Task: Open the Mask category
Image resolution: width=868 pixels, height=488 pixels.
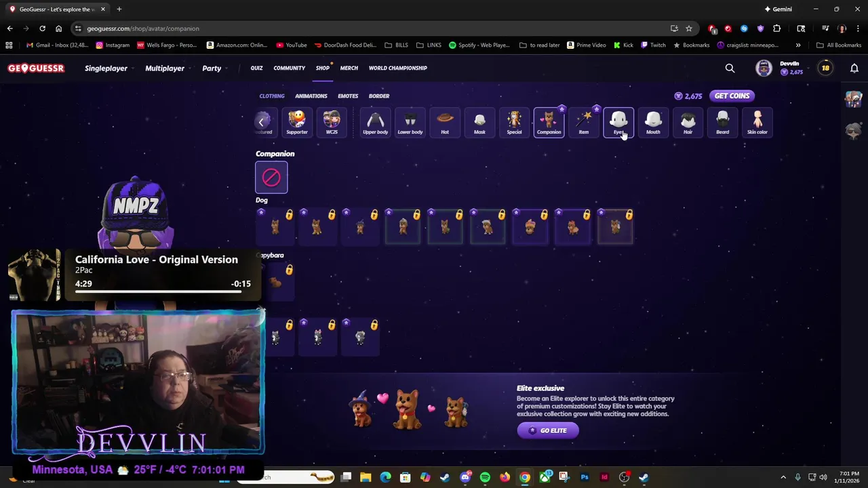Action: [x=479, y=123]
